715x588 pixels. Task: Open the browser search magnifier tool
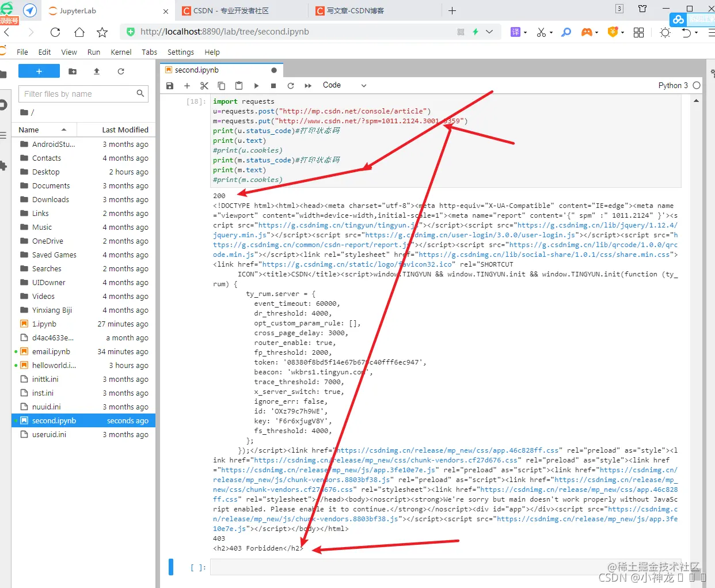click(566, 32)
